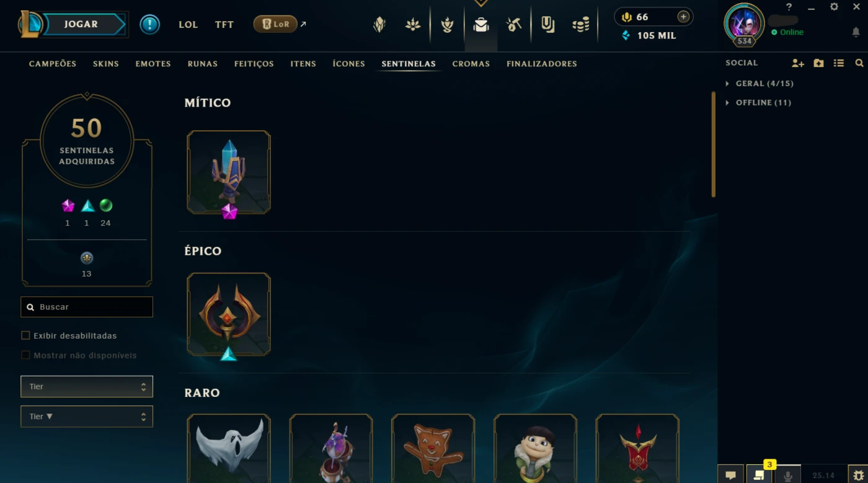Screen dimensions: 868x483
Task: Open the missions icon with badge 3
Action: tap(758, 474)
